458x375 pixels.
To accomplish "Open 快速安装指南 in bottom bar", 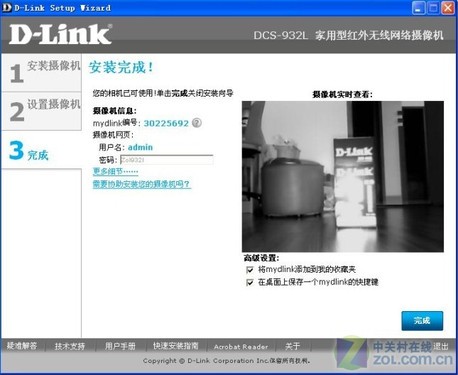I will point(176,346).
